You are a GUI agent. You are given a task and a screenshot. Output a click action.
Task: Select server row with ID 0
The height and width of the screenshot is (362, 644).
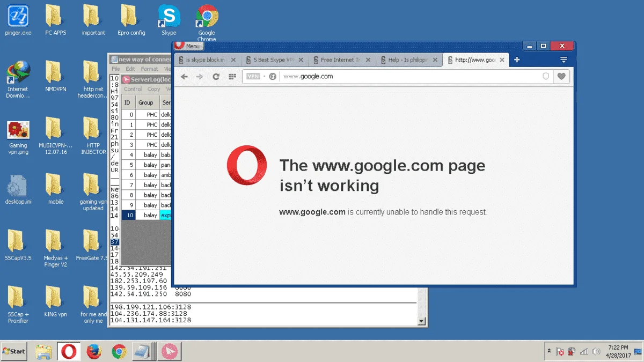tap(147, 115)
